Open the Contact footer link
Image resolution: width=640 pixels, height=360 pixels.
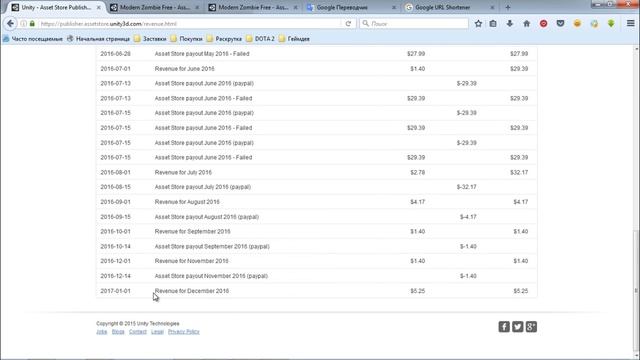pos(138,331)
